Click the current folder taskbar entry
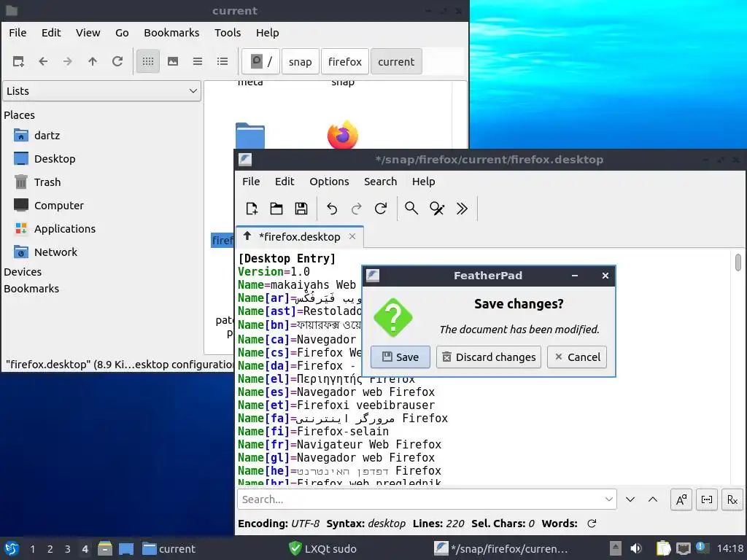This screenshot has height=560, width=747. pyautogui.click(x=169, y=548)
